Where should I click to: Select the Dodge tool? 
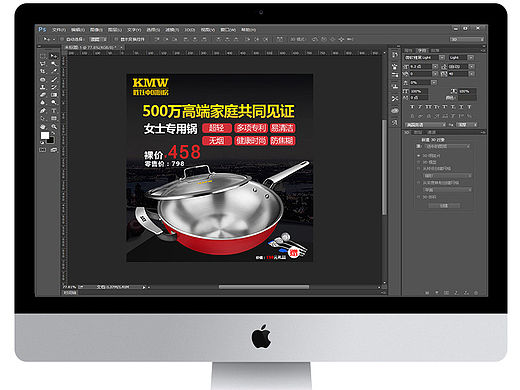coord(54,102)
